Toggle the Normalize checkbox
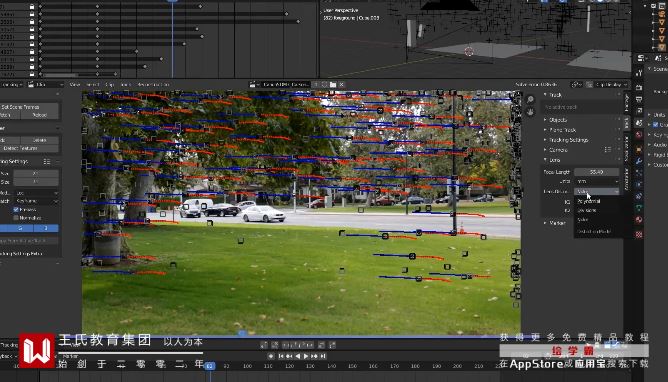The image size is (668, 382). 16,218
